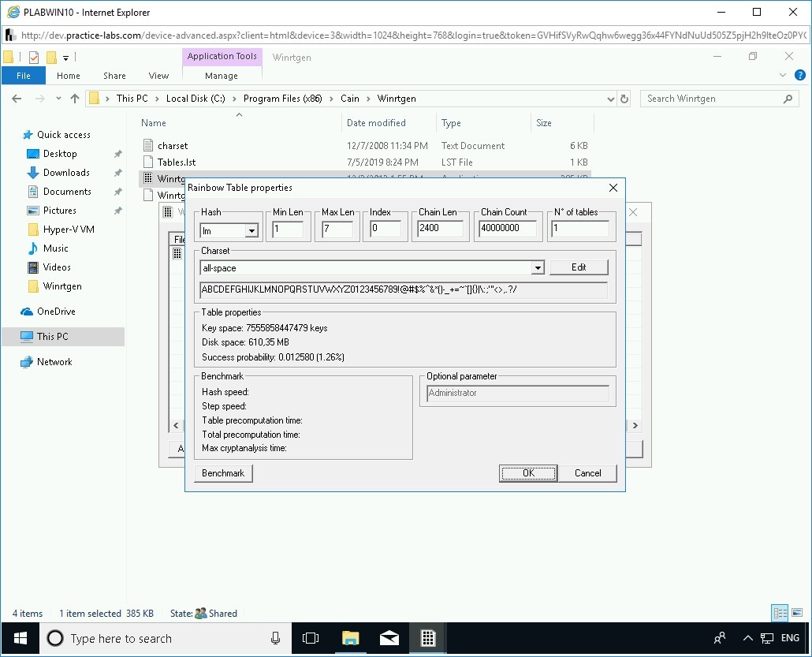The image size is (812, 657).
Task: Refresh the Winrtgen folder with refresh icon
Action: (x=624, y=99)
